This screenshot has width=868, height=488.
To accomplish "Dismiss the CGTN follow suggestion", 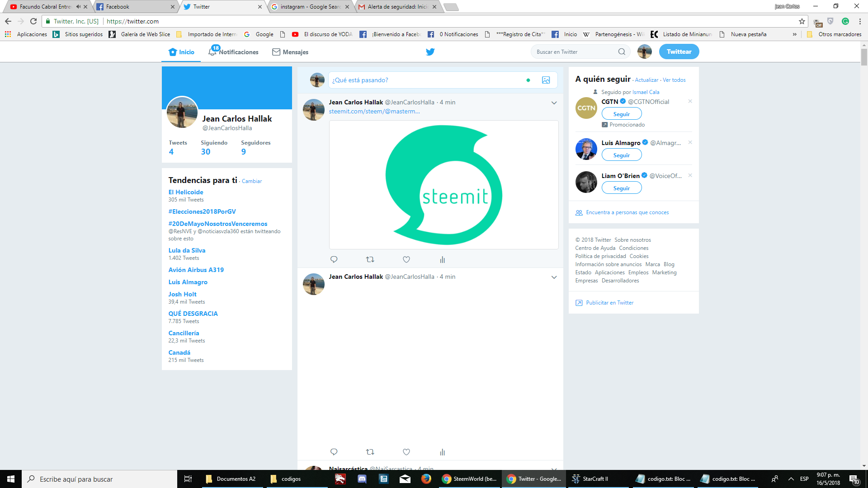I will (690, 101).
